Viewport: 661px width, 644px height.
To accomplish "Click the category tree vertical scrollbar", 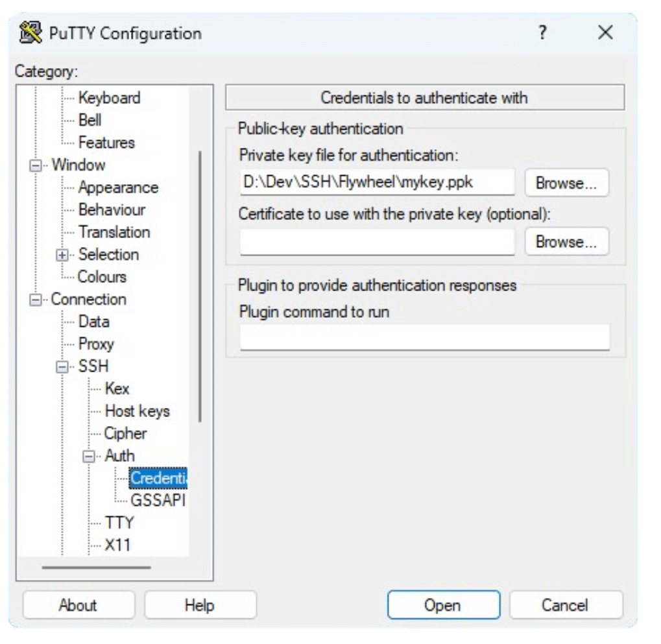I will click(200, 285).
